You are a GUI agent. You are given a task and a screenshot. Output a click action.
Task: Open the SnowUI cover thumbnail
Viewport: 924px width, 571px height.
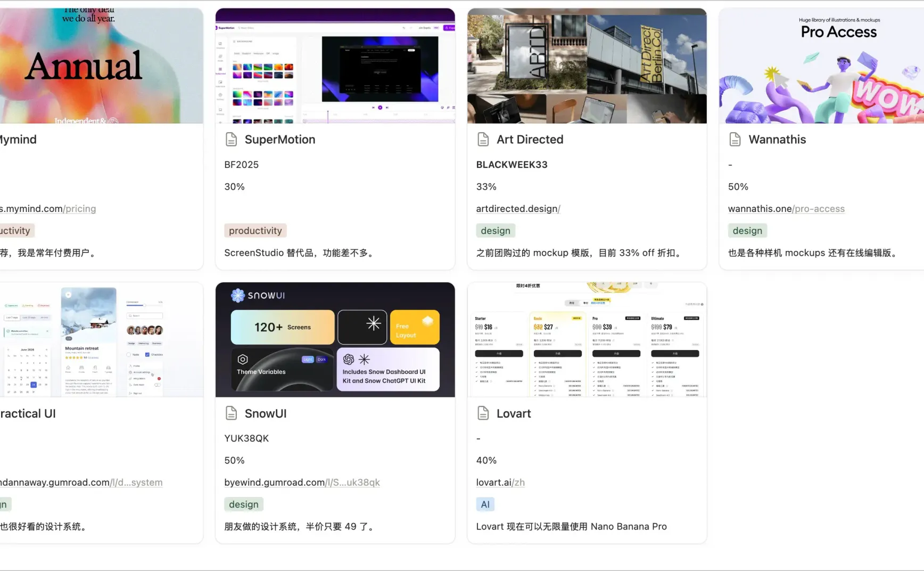pos(335,340)
